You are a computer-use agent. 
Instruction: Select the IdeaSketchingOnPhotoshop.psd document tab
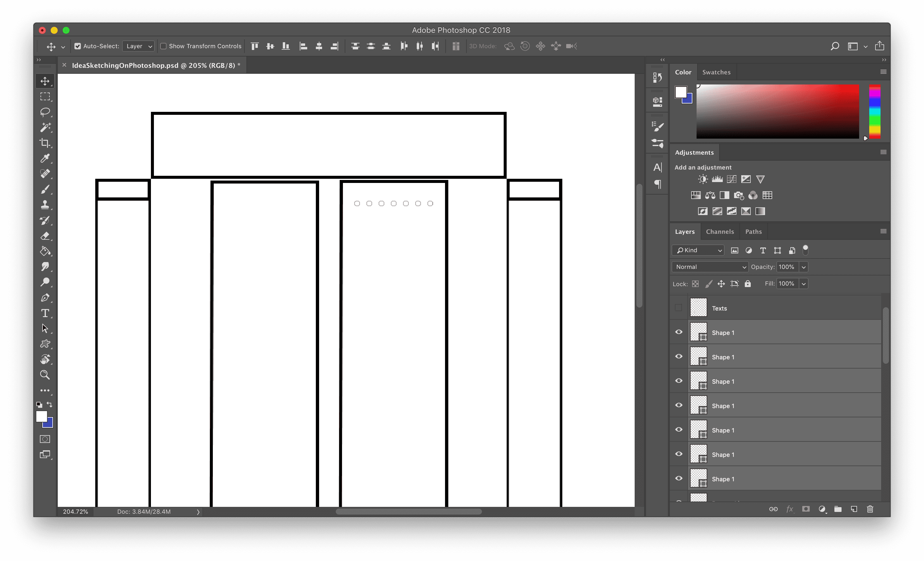click(156, 65)
